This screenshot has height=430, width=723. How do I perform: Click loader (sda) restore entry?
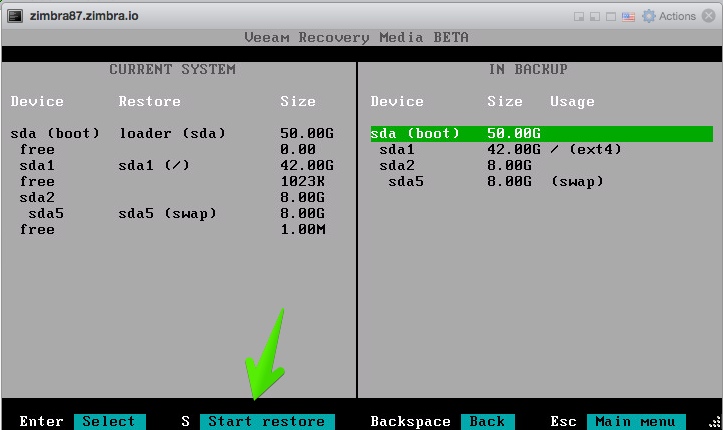pyautogui.click(x=172, y=134)
